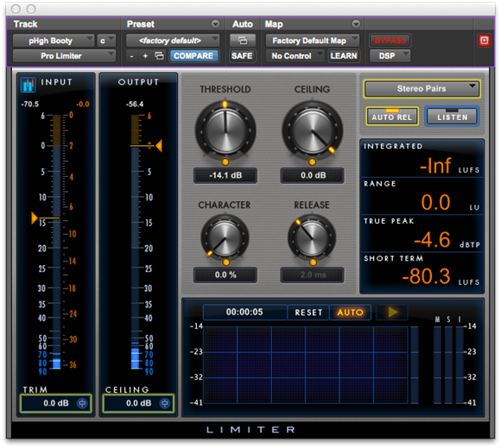Click the Threshold -14.1 dB value field
The width and height of the screenshot is (501, 448).
tap(225, 175)
